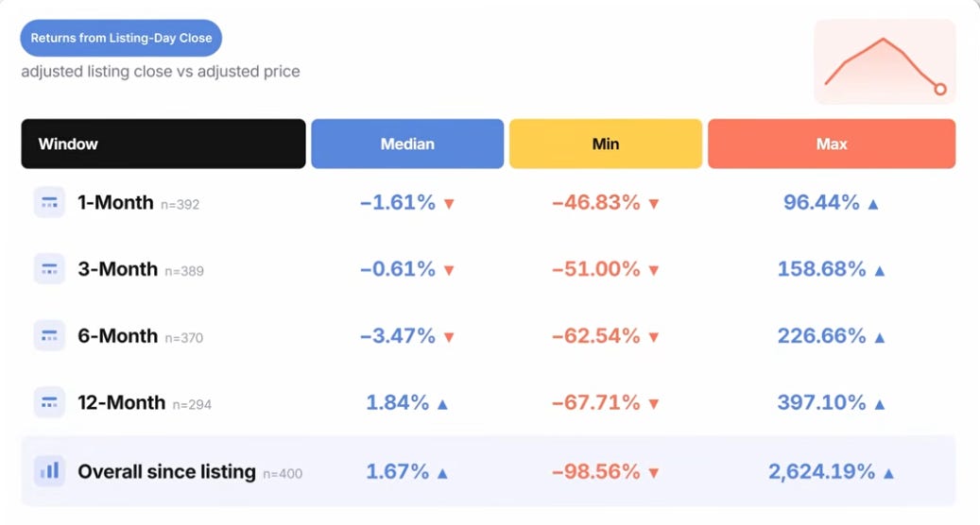Select the red Max column header

click(832, 144)
